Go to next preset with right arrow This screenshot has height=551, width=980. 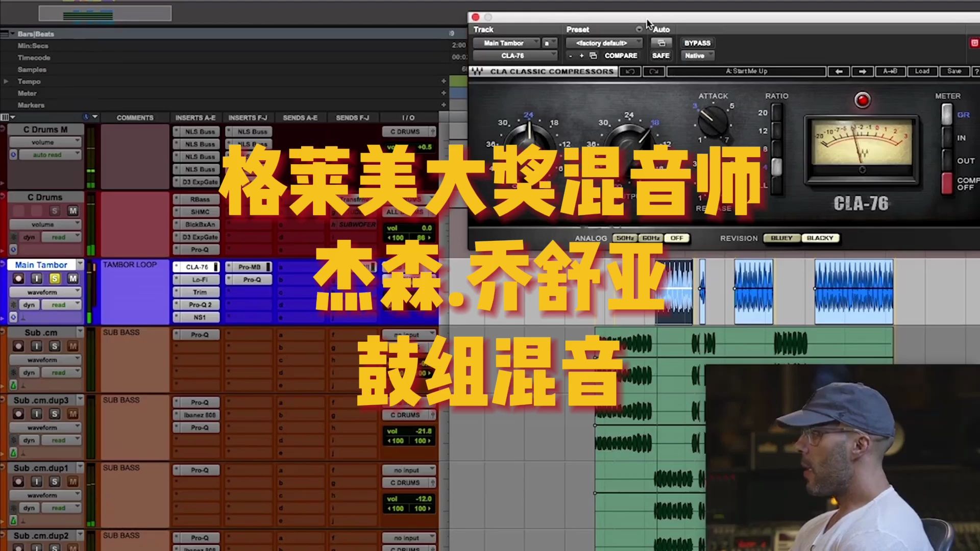tap(863, 71)
